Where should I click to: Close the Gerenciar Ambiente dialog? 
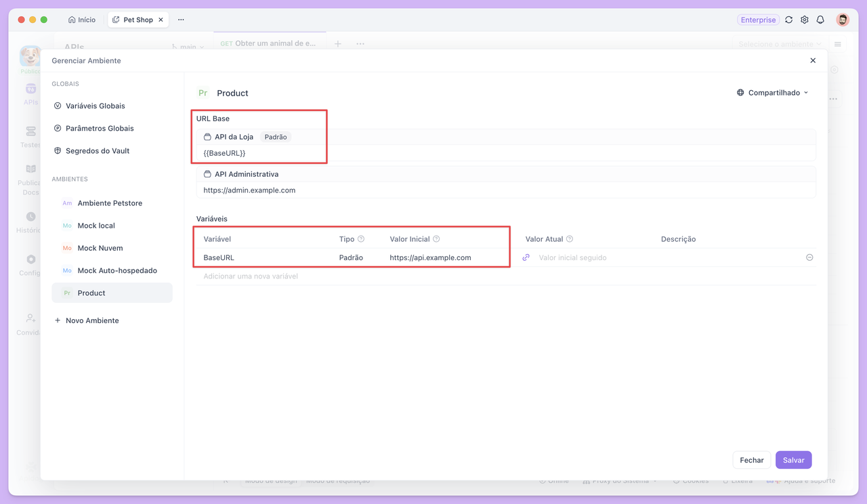pos(813,60)
